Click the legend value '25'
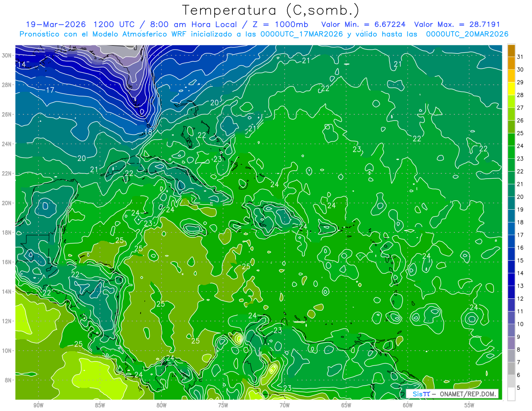This screenshot has height=411, width=532. [520, 133]
